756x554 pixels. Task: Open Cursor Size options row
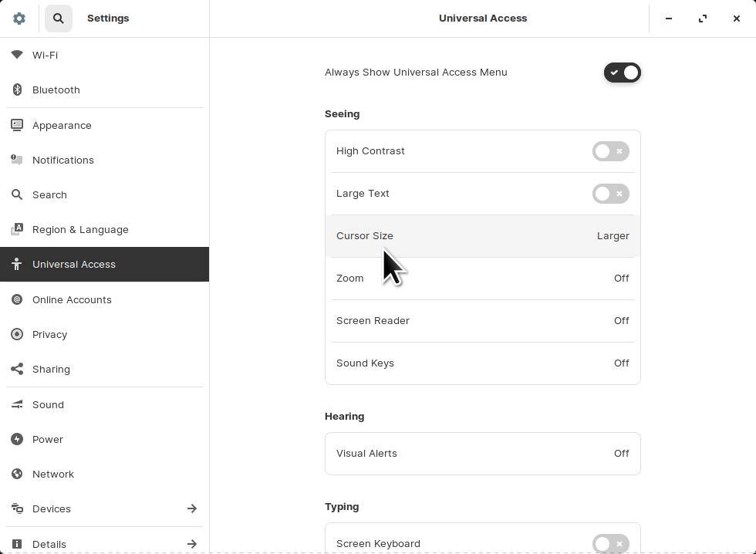(x=482, y=236)
